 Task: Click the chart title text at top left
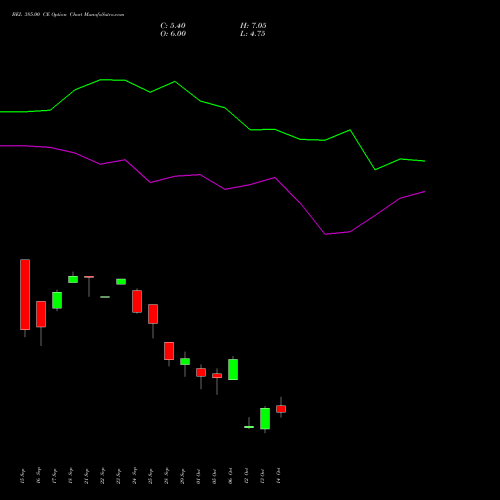68,15
